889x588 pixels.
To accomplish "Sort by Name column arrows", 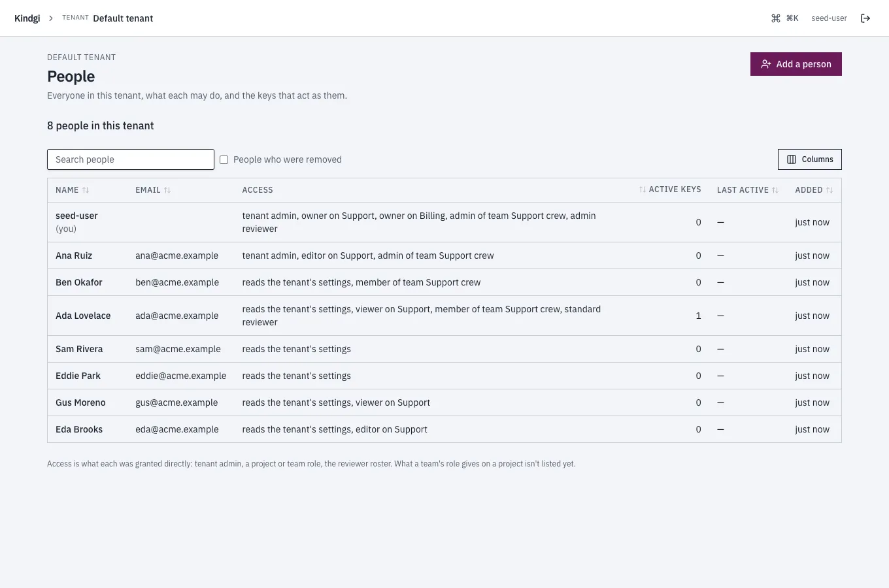I will click(x=86, y=190).
